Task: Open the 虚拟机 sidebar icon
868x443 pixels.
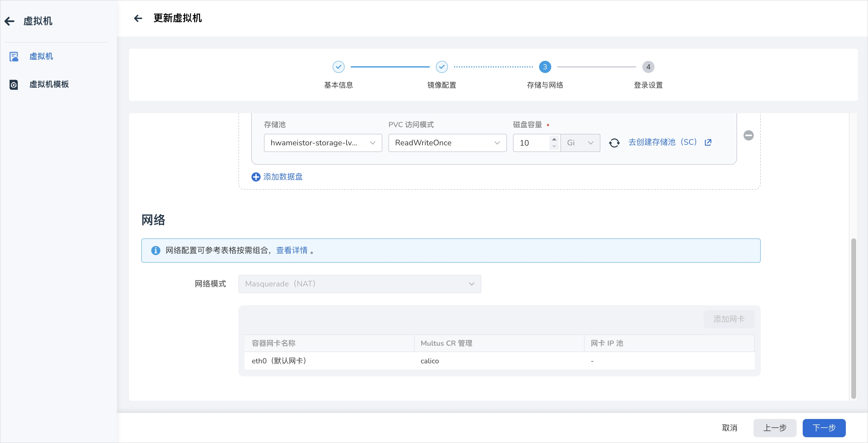Action: (x=14, y=56)
